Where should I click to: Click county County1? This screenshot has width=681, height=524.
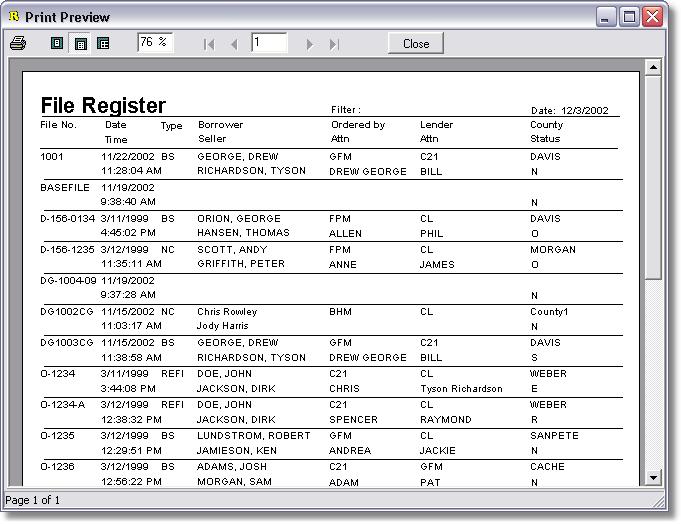point(549,312)
